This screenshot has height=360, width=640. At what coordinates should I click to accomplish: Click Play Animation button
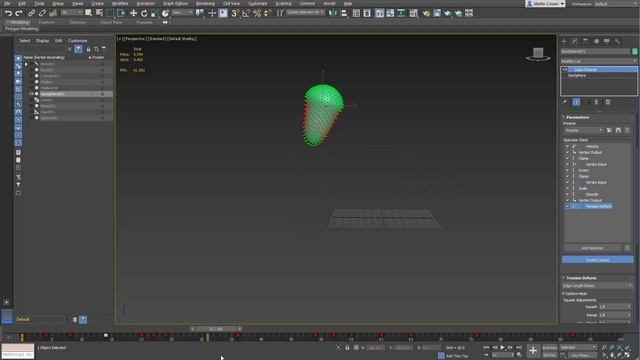(x=502, y=348)
